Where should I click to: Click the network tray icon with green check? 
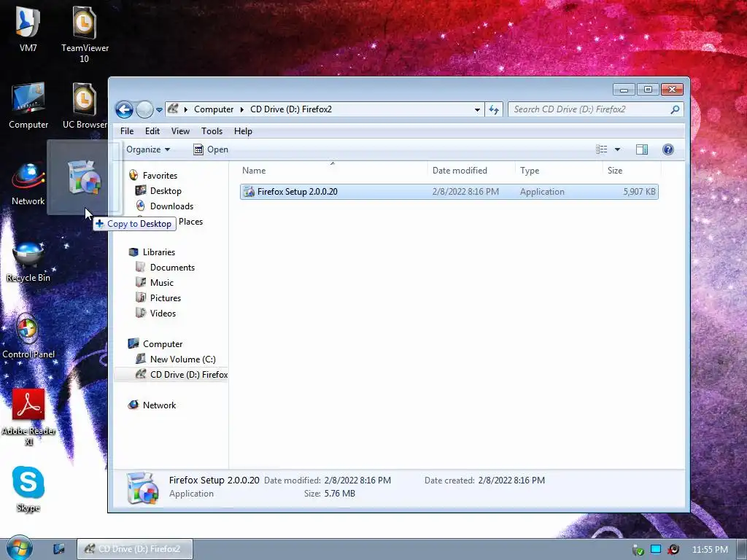pyautogui.click(x=638, y=550)
